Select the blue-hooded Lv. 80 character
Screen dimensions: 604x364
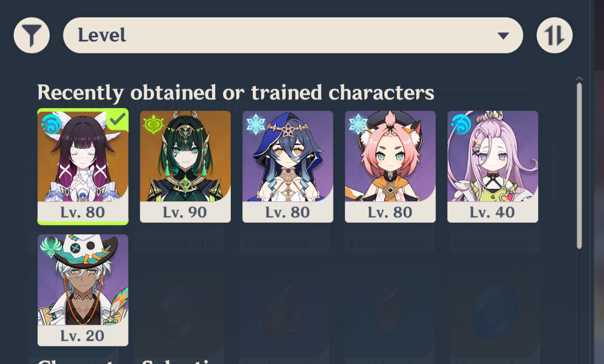[288, 167]
